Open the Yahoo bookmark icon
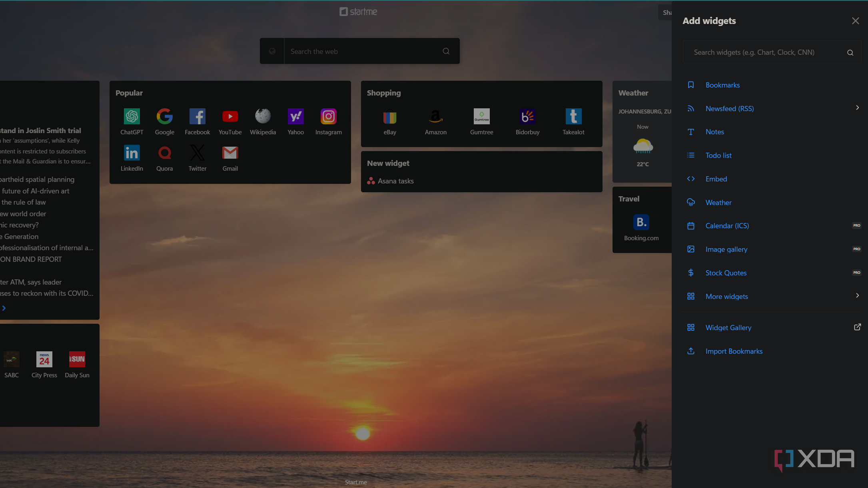This screenshot has height=488, width=868. [296, 116]
